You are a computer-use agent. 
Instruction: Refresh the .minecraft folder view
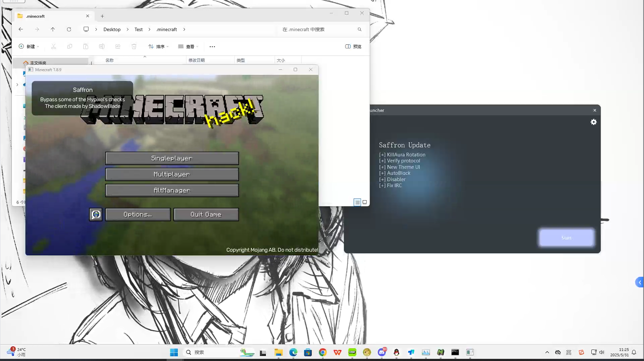pos(69,29)
